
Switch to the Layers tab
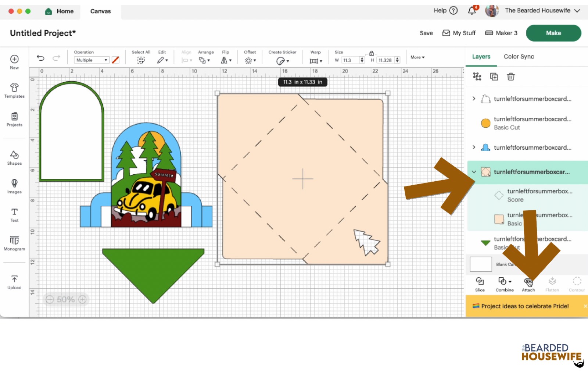pos(481,57)
